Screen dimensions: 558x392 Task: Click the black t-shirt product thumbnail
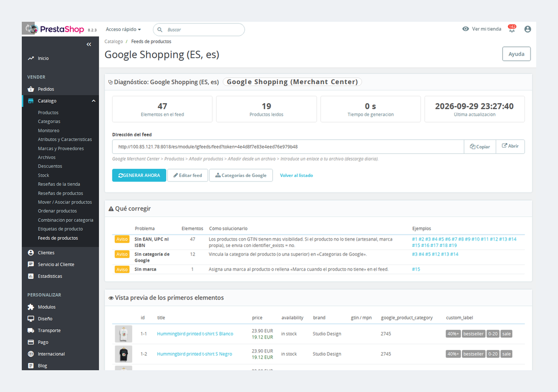pos(123,354)
